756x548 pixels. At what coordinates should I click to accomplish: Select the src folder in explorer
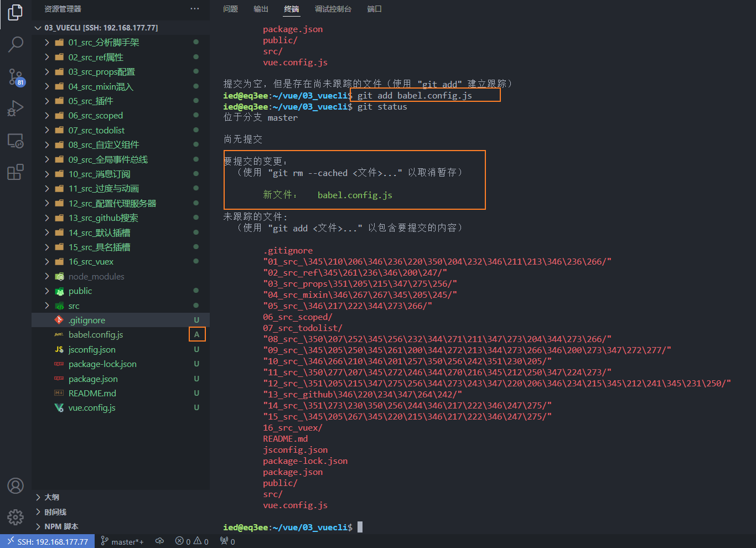121,306
